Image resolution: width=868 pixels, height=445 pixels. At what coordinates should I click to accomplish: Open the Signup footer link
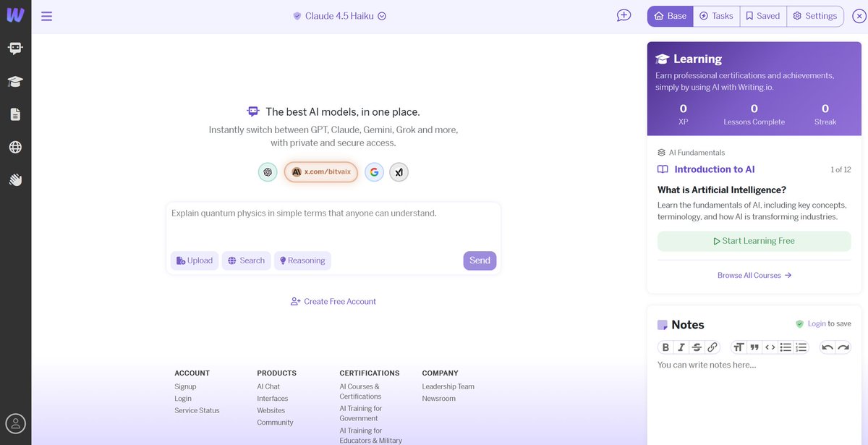click(x=185, y=386)
